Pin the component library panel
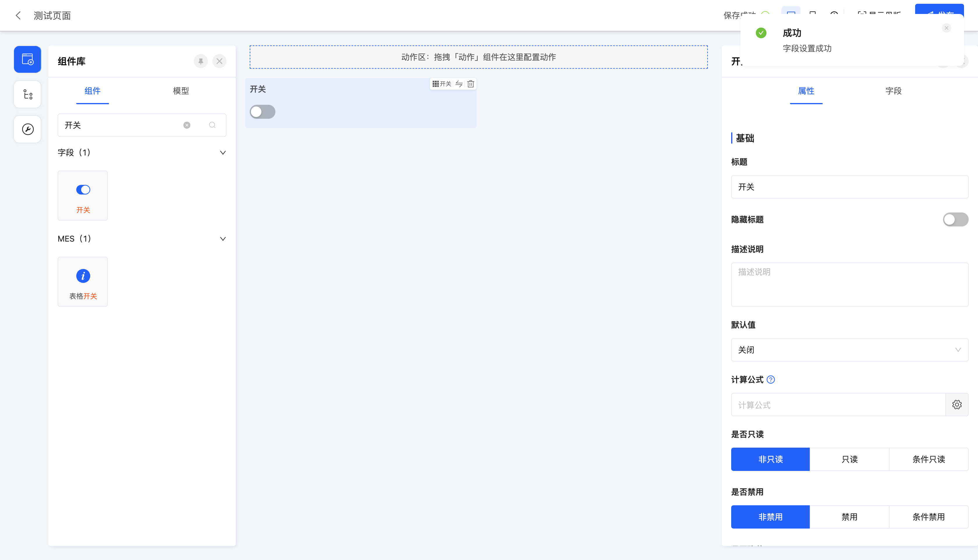This screenshot has height=560, width=978. (x=200, y=61)
